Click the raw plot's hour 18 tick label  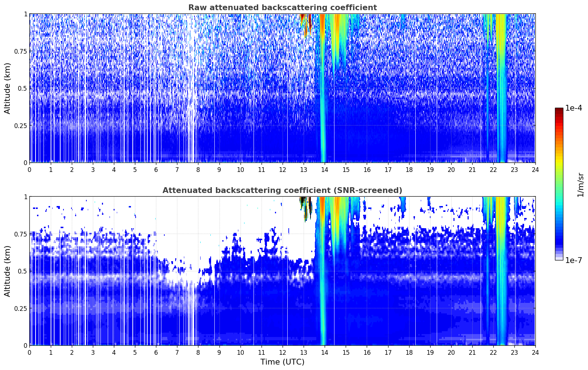(x=409, y=169)
